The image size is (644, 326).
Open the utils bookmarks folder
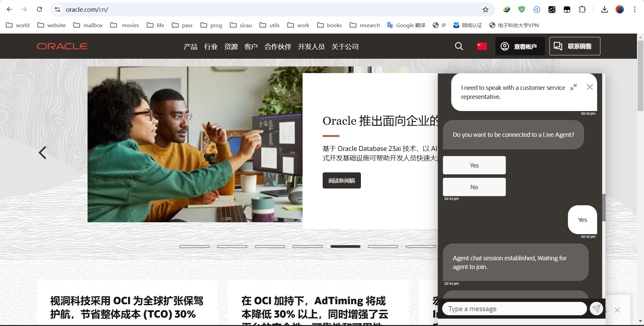(x=269, y=25)
